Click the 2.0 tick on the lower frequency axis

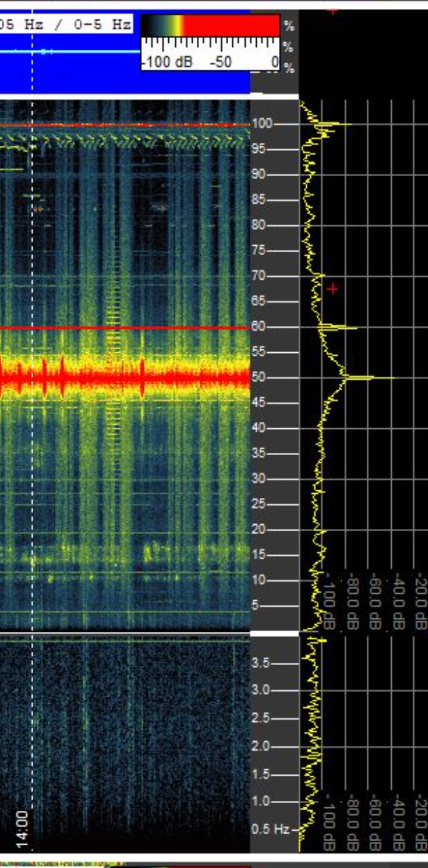(262, 746)
